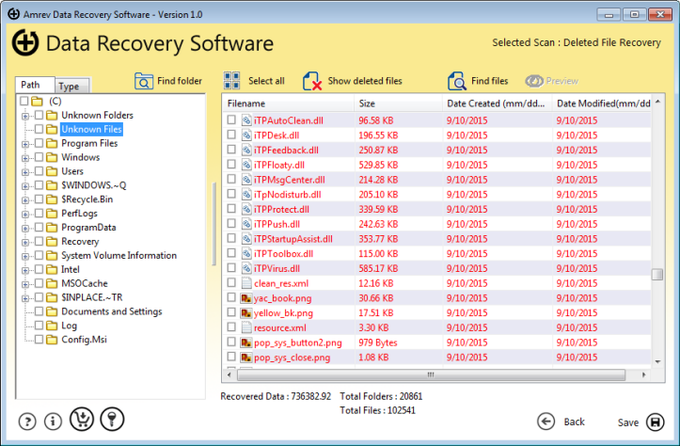Click the Find files label
This screenshot has width=680, height=446.
[490, 81]
